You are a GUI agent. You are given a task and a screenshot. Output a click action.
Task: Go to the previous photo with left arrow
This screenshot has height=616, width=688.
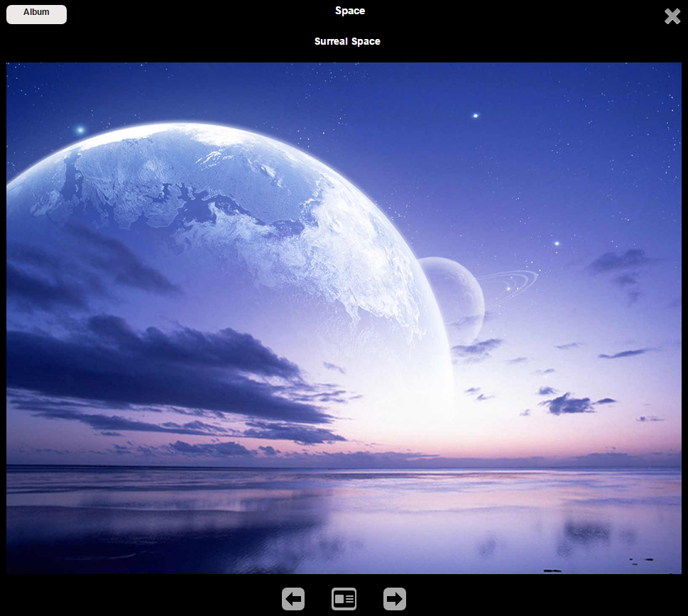293,599
